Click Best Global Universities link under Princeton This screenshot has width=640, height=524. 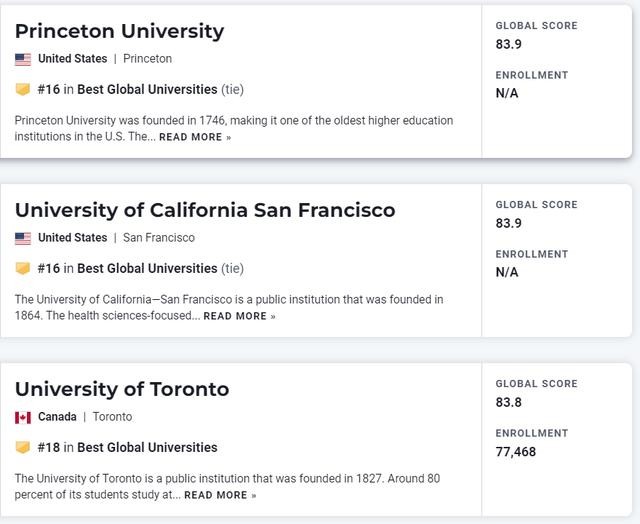click(x=147, y=89)
